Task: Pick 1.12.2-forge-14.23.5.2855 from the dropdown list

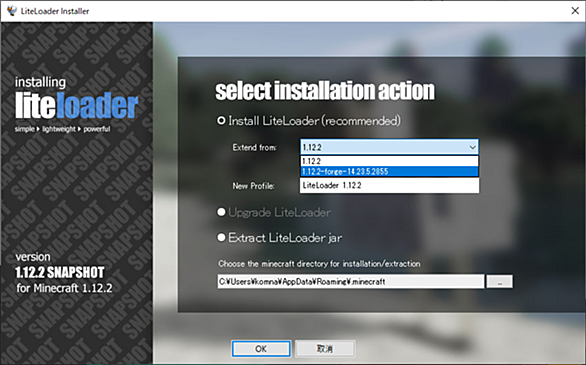Action: click(389, 171)
